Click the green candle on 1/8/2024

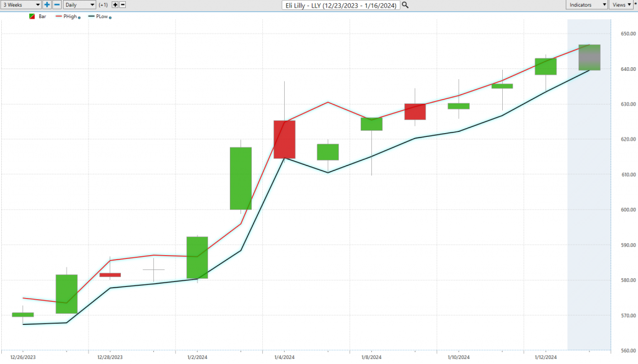(371, 124)
